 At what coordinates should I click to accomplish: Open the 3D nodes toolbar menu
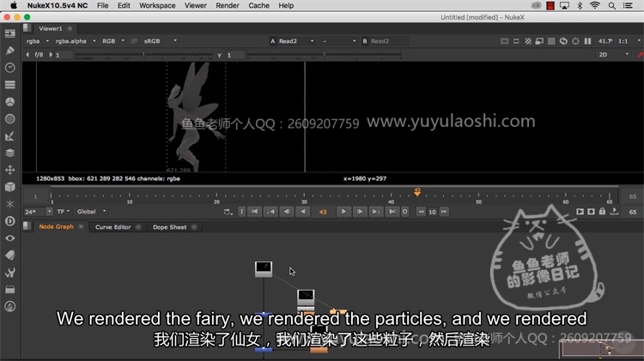tap(9, 187)
